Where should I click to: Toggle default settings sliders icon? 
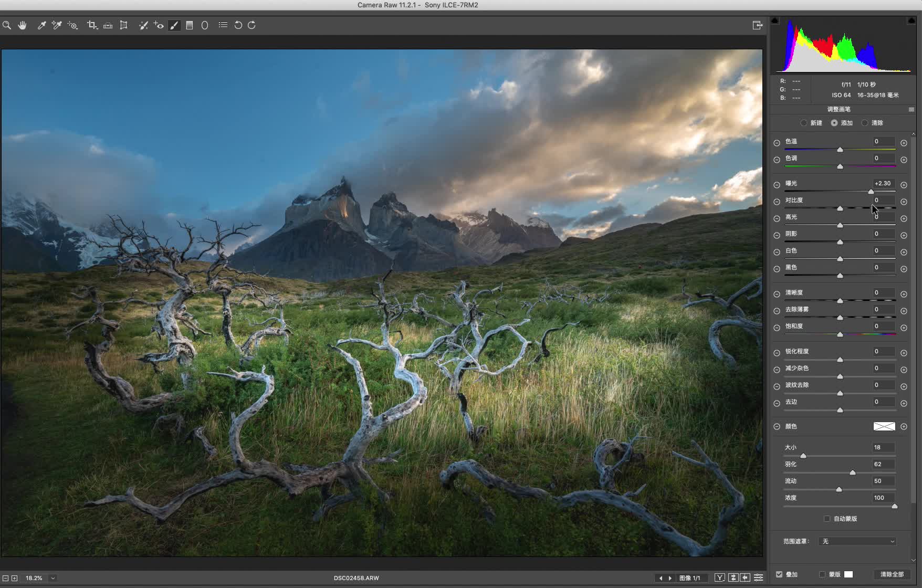759,577
